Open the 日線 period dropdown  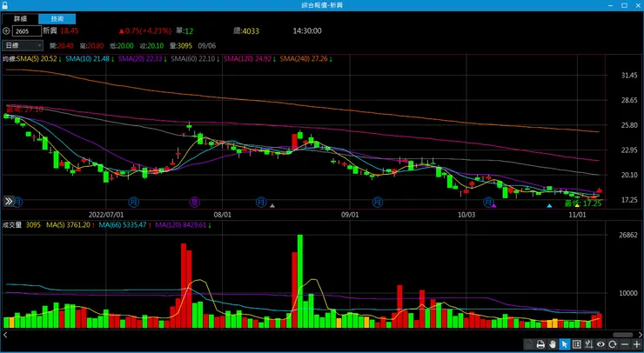pyautogui.click(x=23, y=45)
